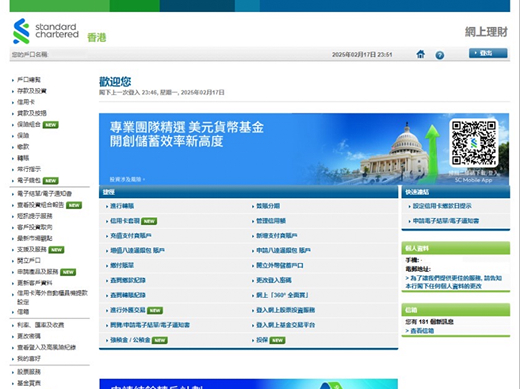Click 查閱轉賬紀錄 shortcut link
This screenshot has width=520, height=389.
[128, 295]
